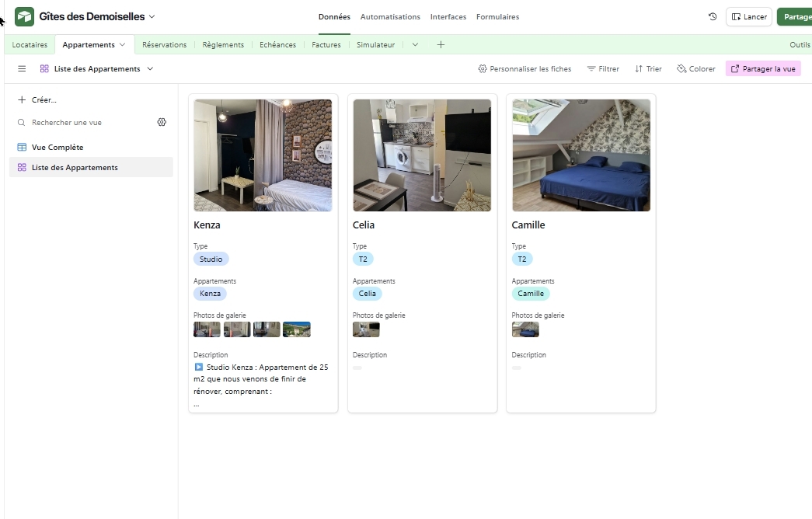812x519 pixels.
Task: Open the Filtrer filter tool
Action: tap(603, 69)
